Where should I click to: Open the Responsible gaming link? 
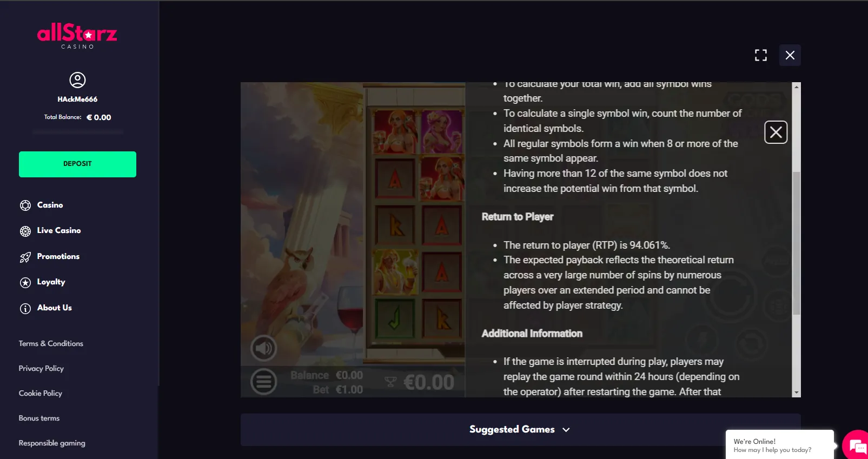click(52, 443)
